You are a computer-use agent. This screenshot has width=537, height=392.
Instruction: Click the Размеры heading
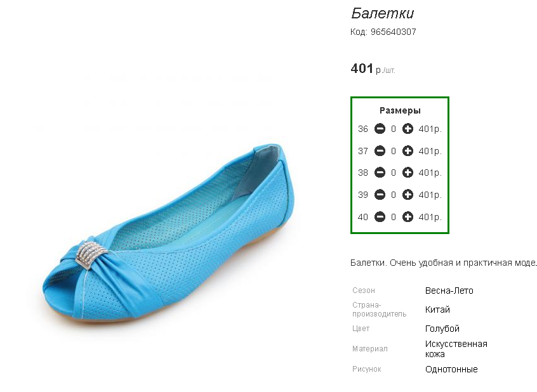point(400,110)
